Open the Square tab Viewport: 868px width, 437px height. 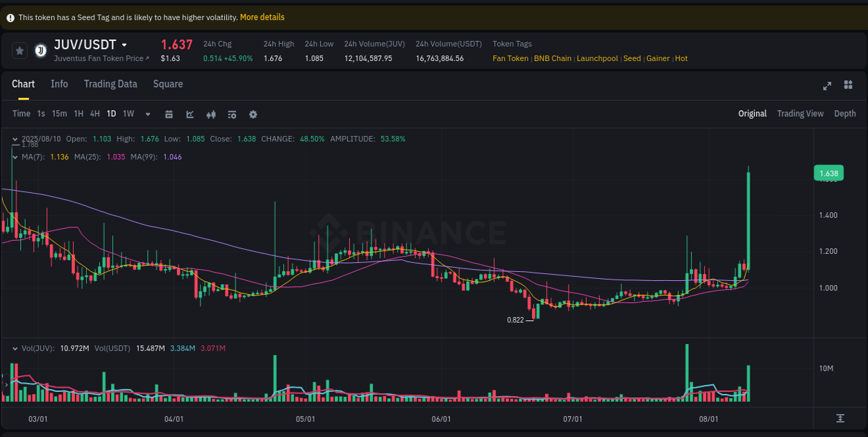tap(167, 84)
